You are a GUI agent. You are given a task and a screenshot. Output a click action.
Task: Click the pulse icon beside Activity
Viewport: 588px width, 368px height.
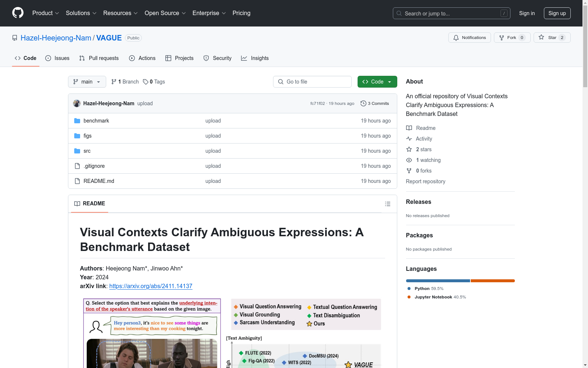pyautogui.click(x=409, y=139)
